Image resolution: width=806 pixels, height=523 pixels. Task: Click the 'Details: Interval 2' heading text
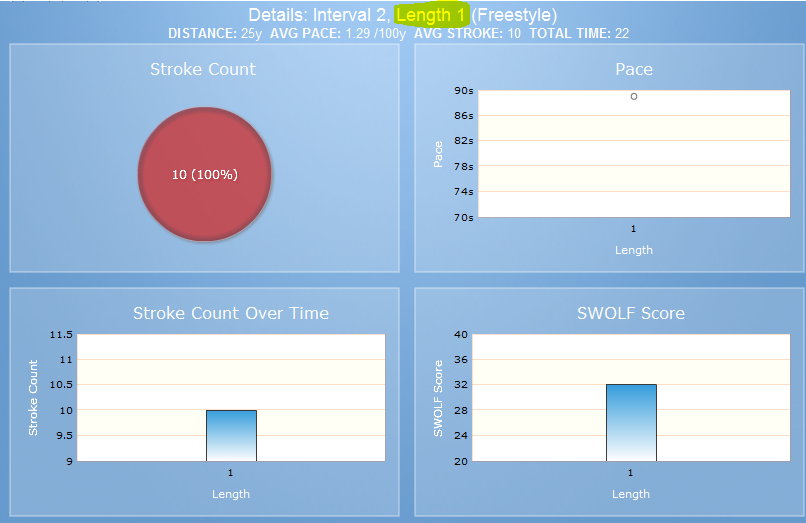tap(319, 15)
